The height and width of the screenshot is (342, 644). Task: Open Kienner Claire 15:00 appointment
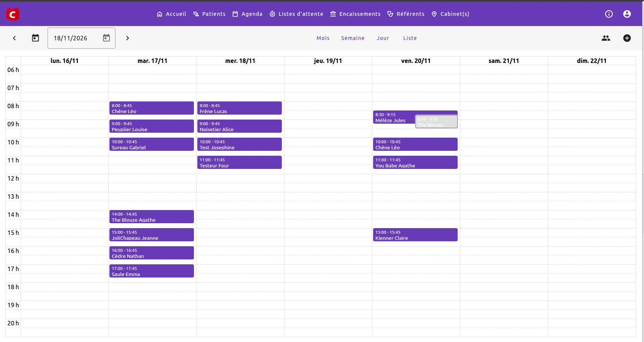pos(415,235)
